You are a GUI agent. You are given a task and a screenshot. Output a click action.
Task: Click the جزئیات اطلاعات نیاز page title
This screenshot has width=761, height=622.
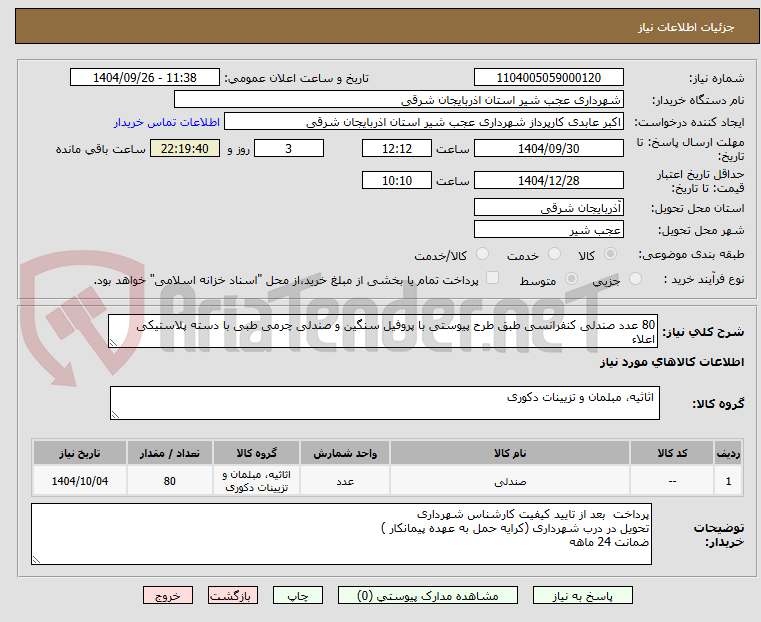686,27
